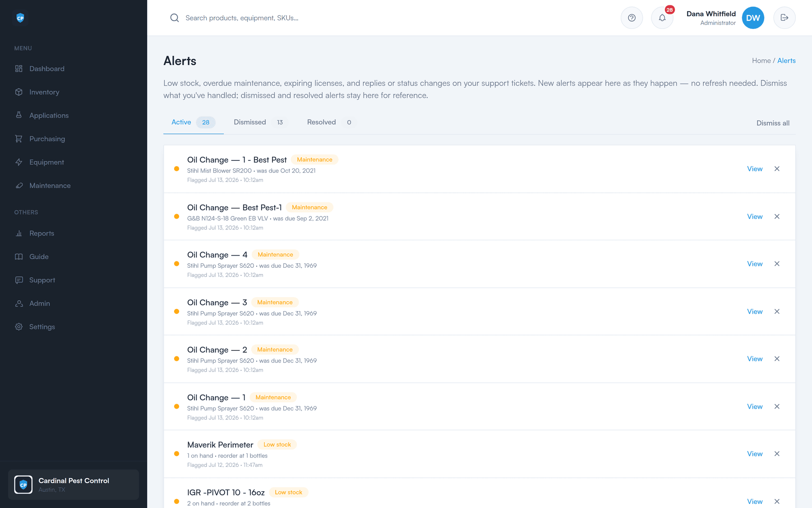Open Inventory from the sidebar menu
The image size is (812, 508).
tap(44, 92)
